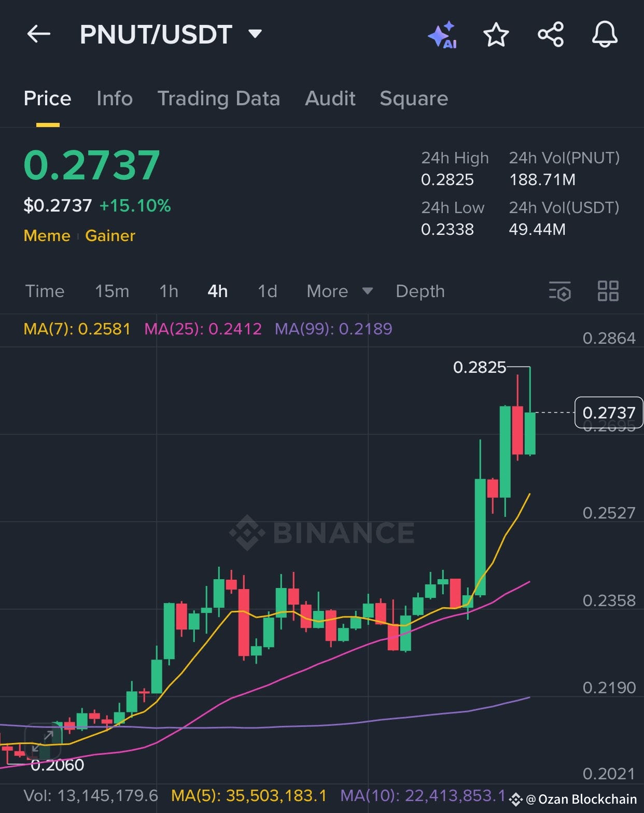The image size is (644, 813).
Task: Open the Square tab
Action: 414,99
